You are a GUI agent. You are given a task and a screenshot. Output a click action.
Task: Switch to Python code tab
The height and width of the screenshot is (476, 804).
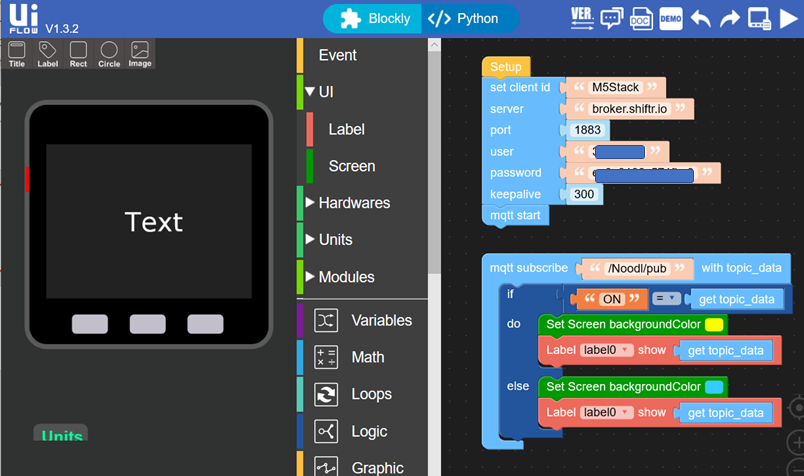pyautogui.click(x=469, y=18)
